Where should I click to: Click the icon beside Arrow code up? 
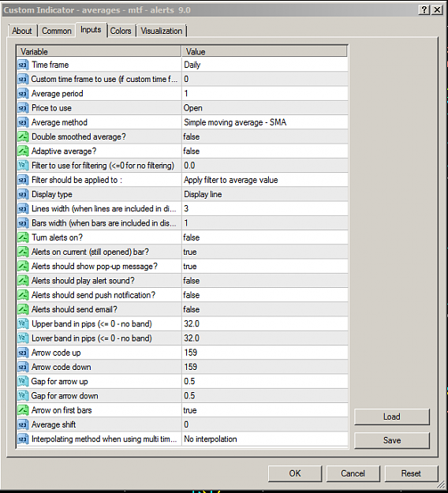pyautogui.click(x=23, y=353)
